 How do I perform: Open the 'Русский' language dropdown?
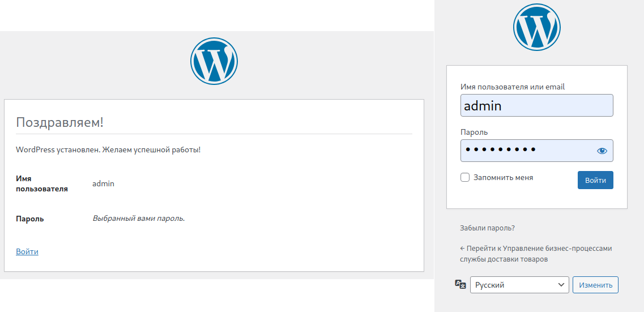pyautogui.click(x=519, y=285)
